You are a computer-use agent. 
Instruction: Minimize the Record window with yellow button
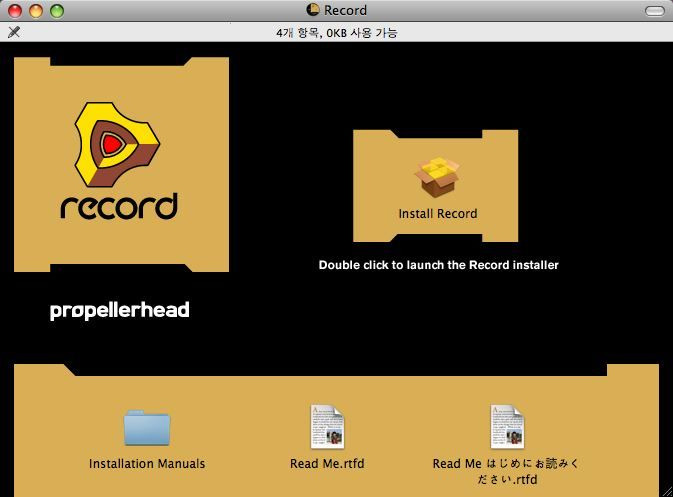(x=36, y=11)
